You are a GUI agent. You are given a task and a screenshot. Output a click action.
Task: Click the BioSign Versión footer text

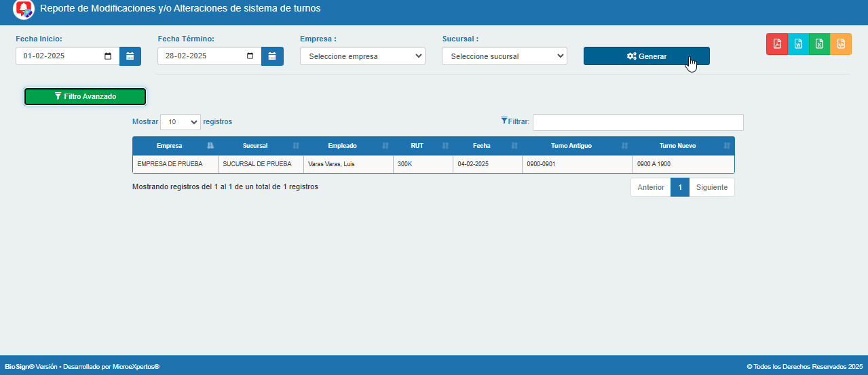point(82,366)
